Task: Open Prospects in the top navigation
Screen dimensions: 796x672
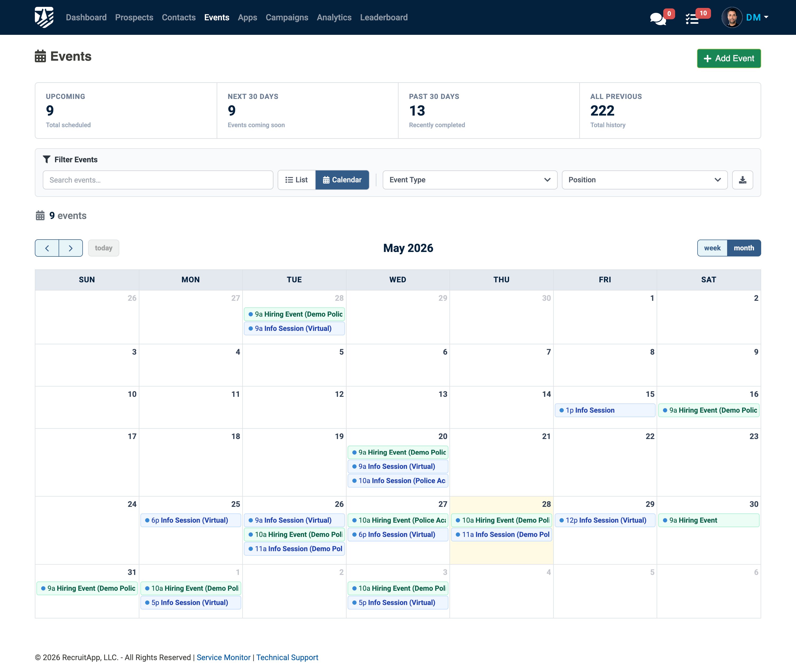Action: tap(134, 17)
